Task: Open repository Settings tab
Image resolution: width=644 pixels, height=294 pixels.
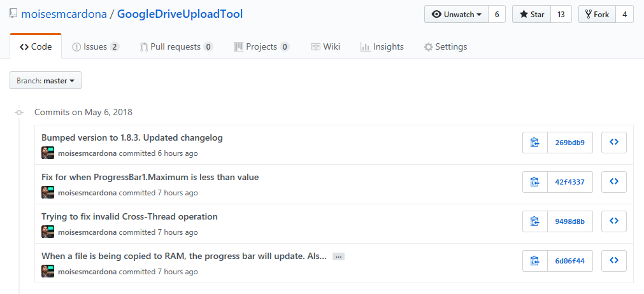Action: tap(446, 46)
